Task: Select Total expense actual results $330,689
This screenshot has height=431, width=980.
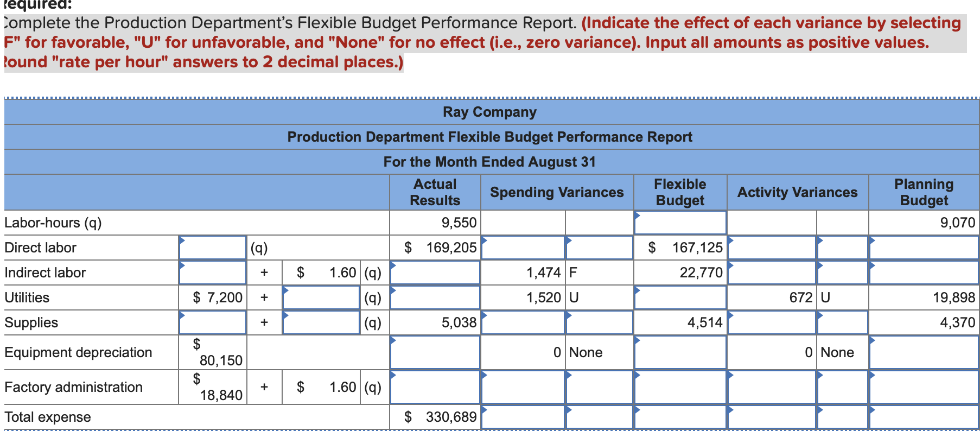Action: tap(435, 417)
